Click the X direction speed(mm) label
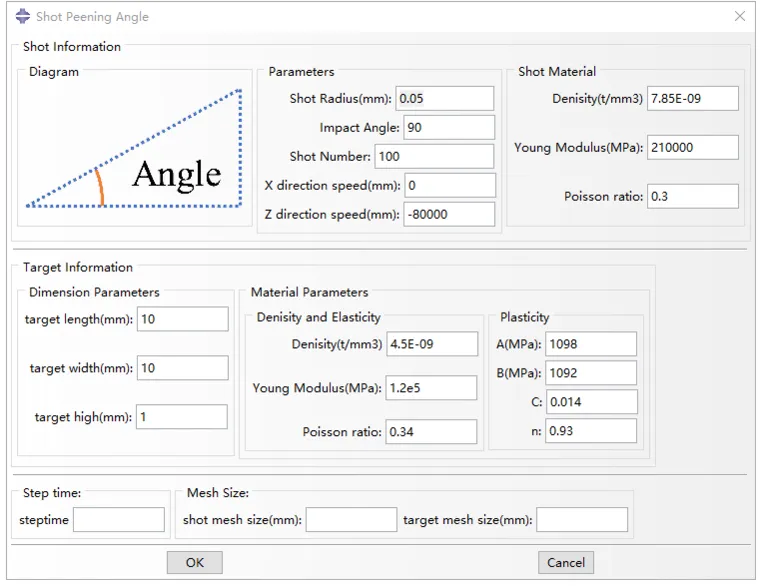760x586 pixels. 332,185
